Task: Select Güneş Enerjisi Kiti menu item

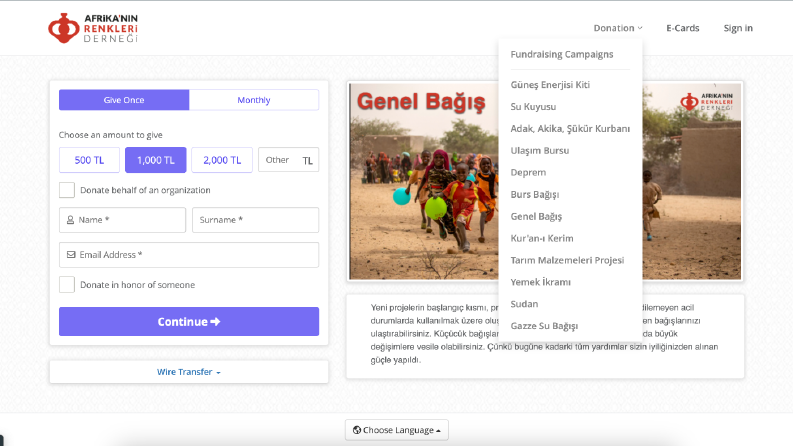Action: (550, 84)
